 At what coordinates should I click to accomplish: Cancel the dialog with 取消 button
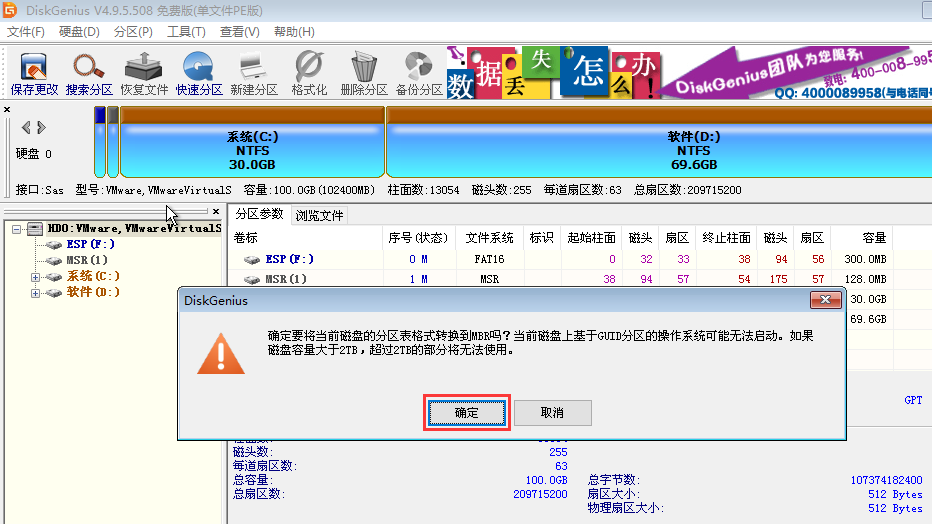tap(552, 413)
